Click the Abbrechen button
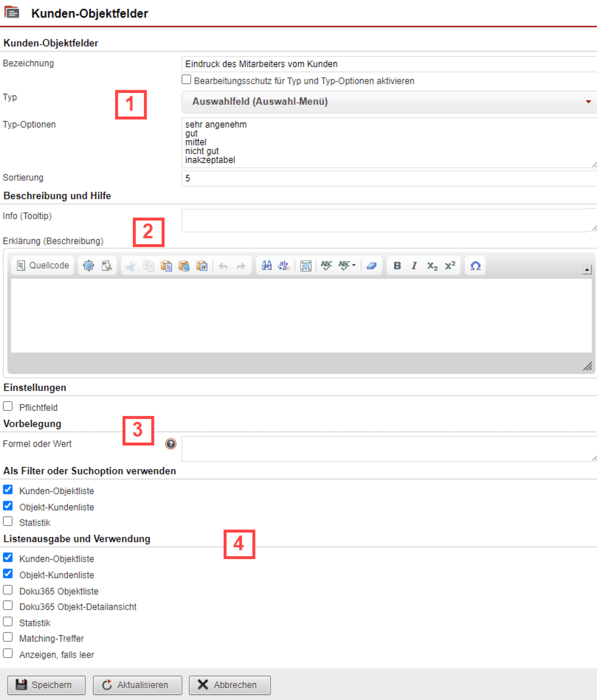 click(230, 685)
